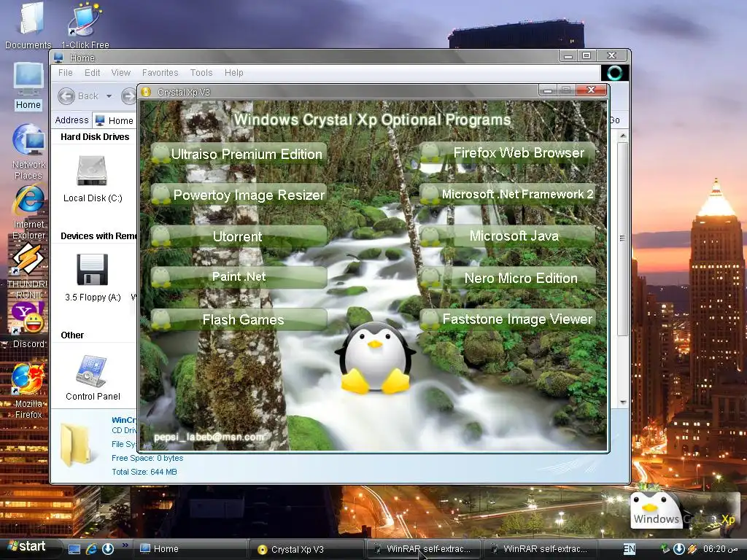The width and height of the screenshot is (747, 560).
Task: Click the Home address bar field
Action: point(115,120)
